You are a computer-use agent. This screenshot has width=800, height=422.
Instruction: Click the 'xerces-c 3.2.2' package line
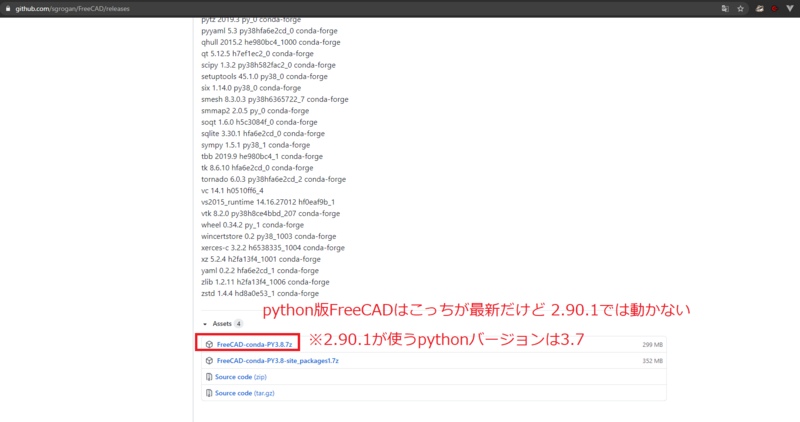(x=273, y=248)
